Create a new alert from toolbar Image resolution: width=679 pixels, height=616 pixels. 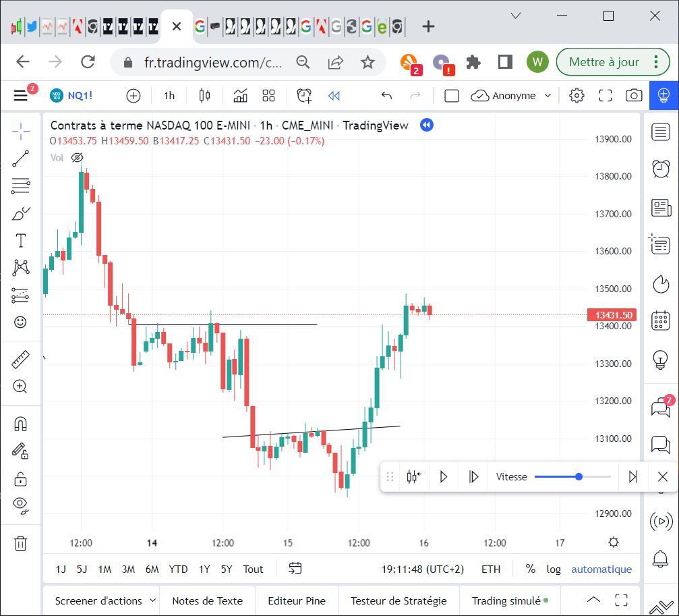[304, 95]
